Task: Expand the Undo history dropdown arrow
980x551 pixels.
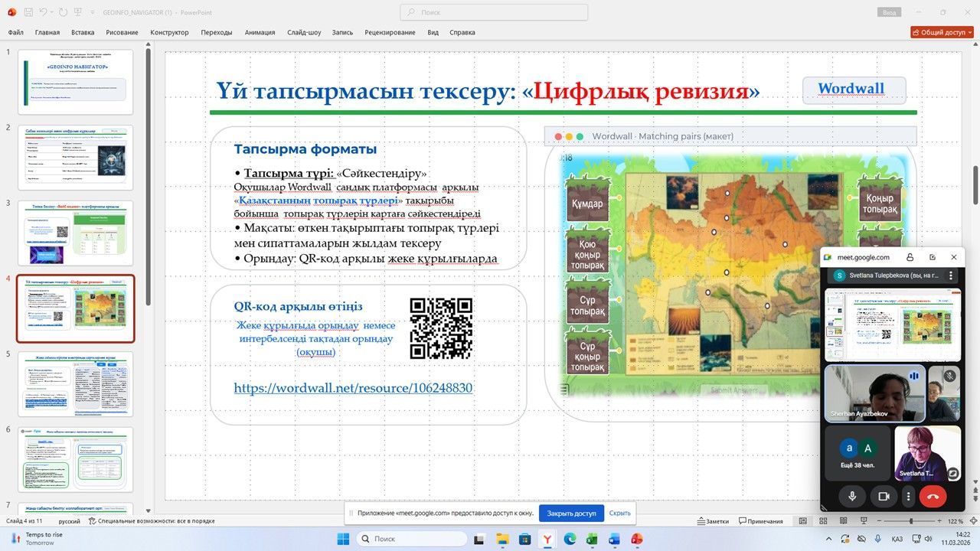Action: 53,12
